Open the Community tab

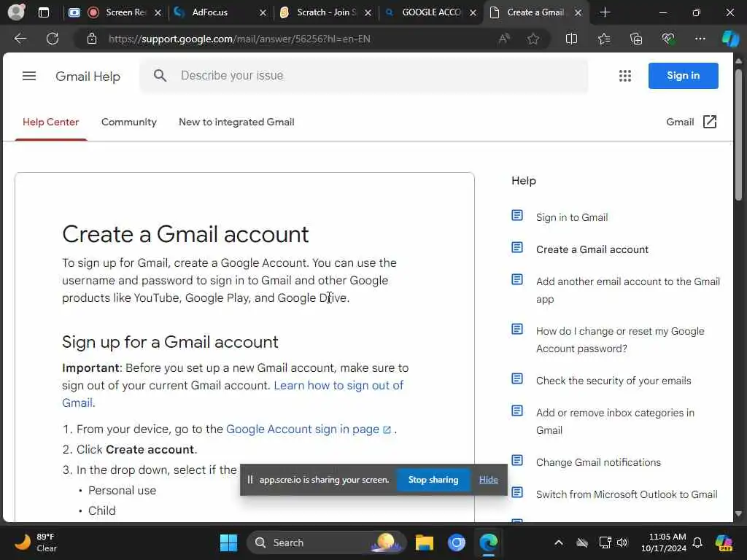click(128, 122)
